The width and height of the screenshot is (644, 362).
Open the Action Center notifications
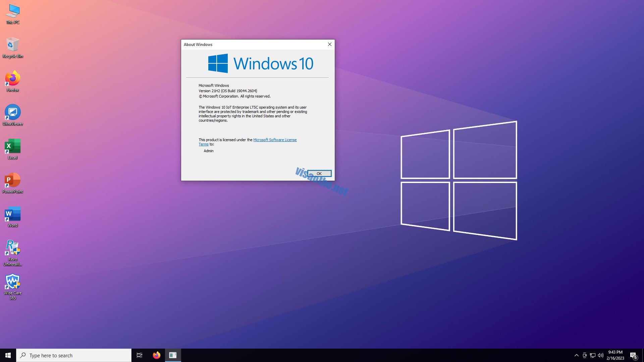tap(634, 355)
